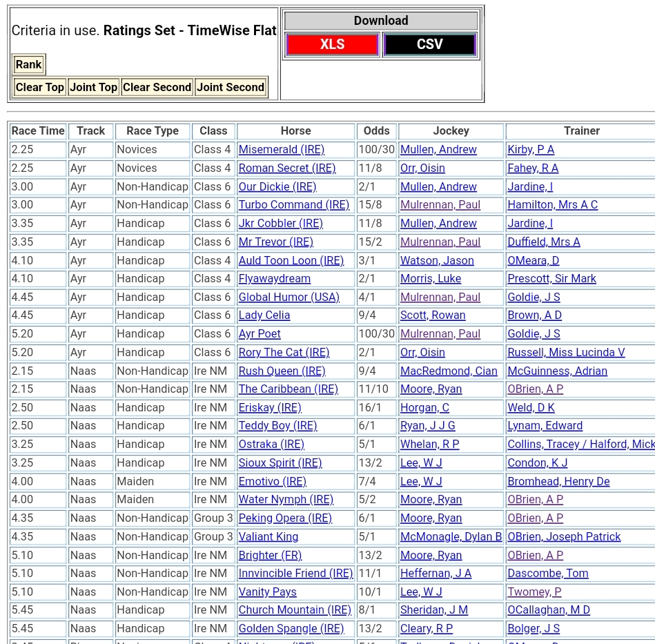View jockey Heffernan, J A
This screenshot has height=644, width=655.
[436, 574]
